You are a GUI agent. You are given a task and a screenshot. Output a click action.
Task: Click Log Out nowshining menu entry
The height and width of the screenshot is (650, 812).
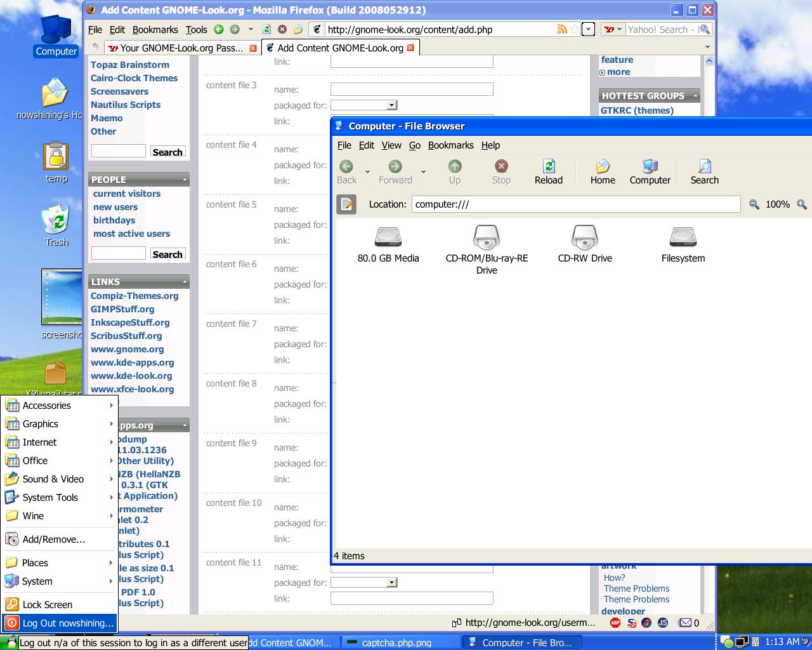click(59, 623)
